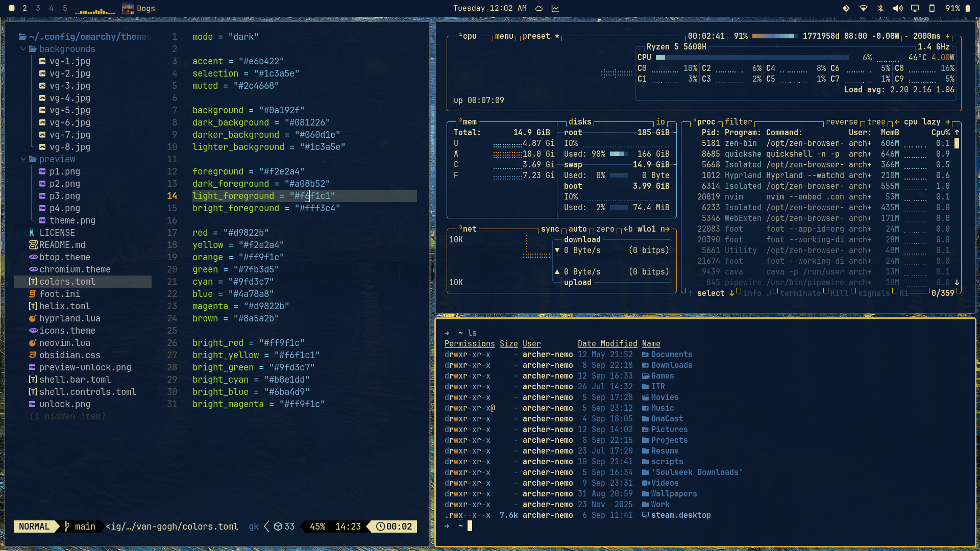Click the proc filter field in btop

[x=738, y=122]
